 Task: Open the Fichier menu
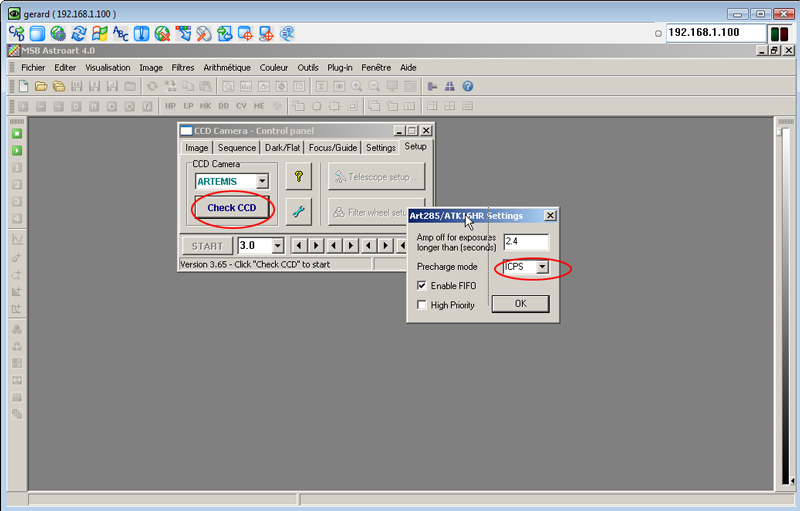coord(33,68)
